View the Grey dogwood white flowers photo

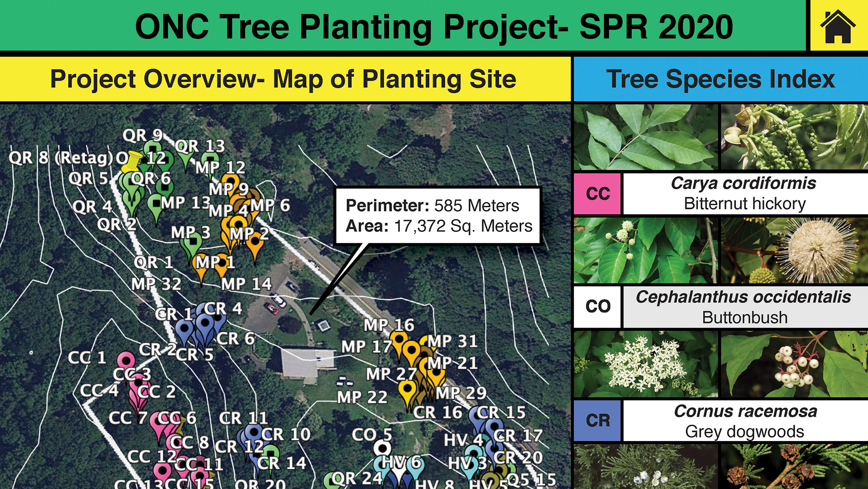pos(646,364)
